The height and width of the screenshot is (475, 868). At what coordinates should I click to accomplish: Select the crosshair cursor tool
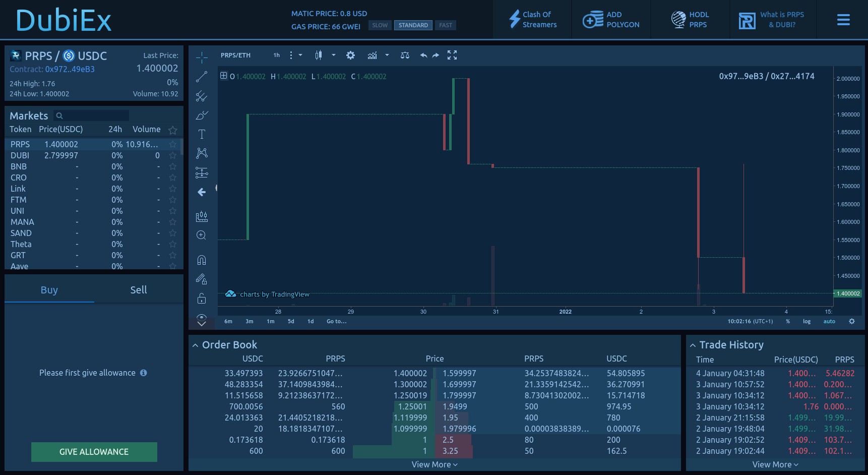point(202,57)
